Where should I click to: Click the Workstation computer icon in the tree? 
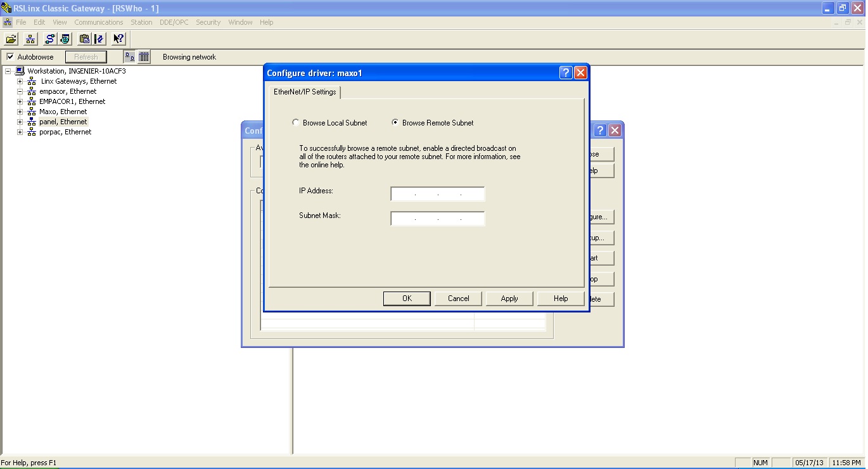click(x=20, y=71)
